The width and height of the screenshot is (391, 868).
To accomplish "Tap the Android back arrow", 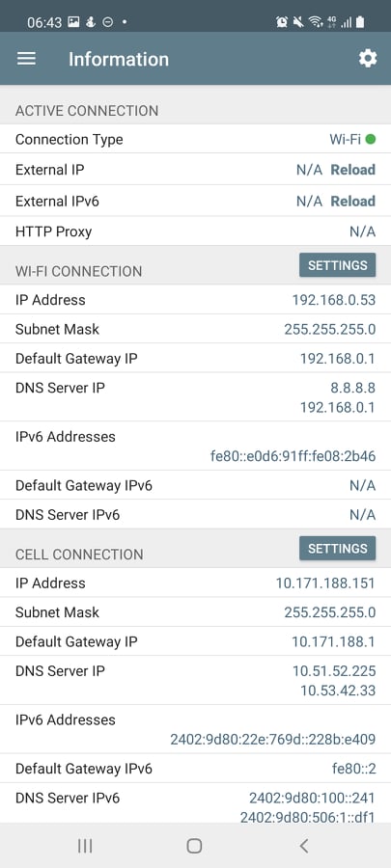I will coord(303,845).
